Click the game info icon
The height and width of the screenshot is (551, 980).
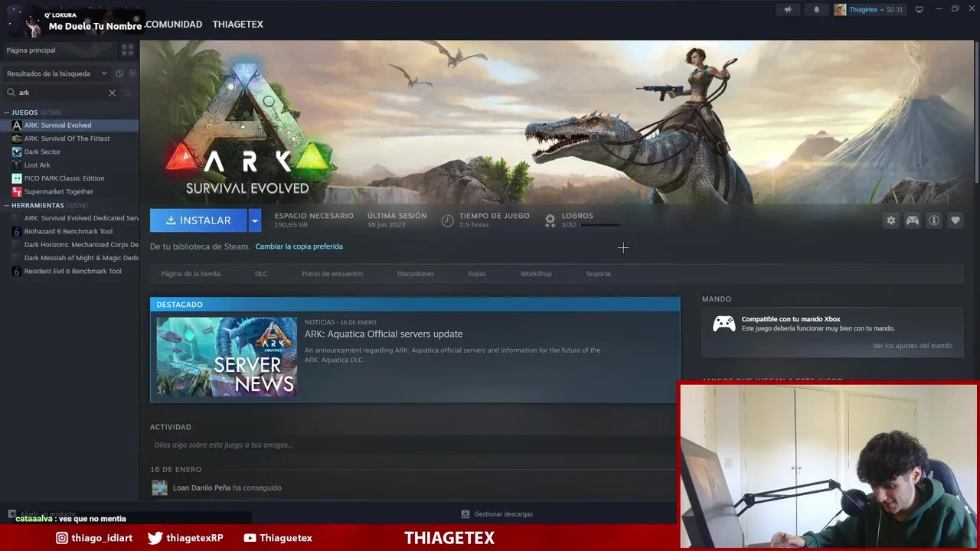934,220
